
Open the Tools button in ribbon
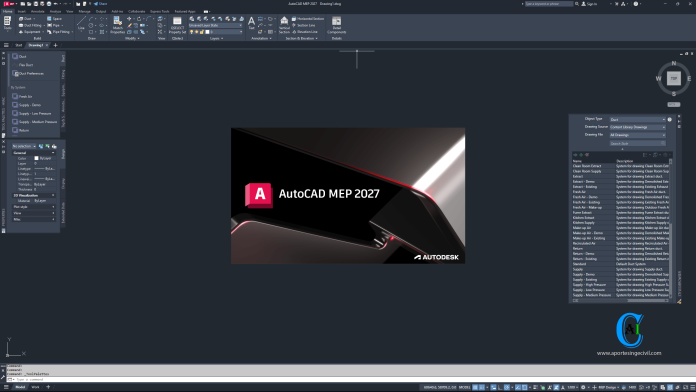[8, 24]
